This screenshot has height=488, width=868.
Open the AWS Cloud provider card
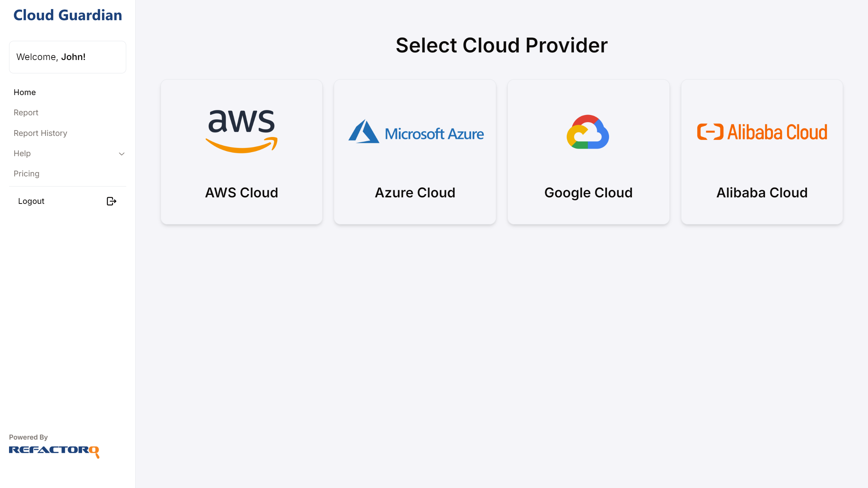(241, 152)
